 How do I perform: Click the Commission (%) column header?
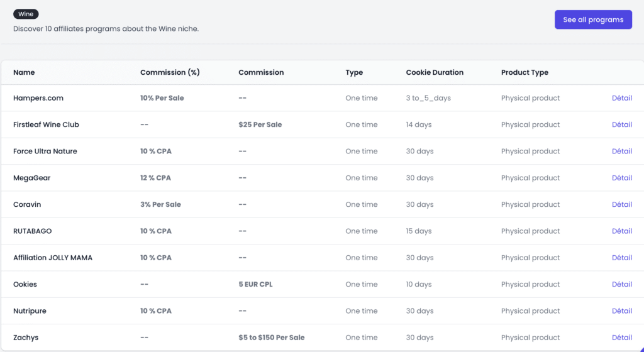point(170,72)
